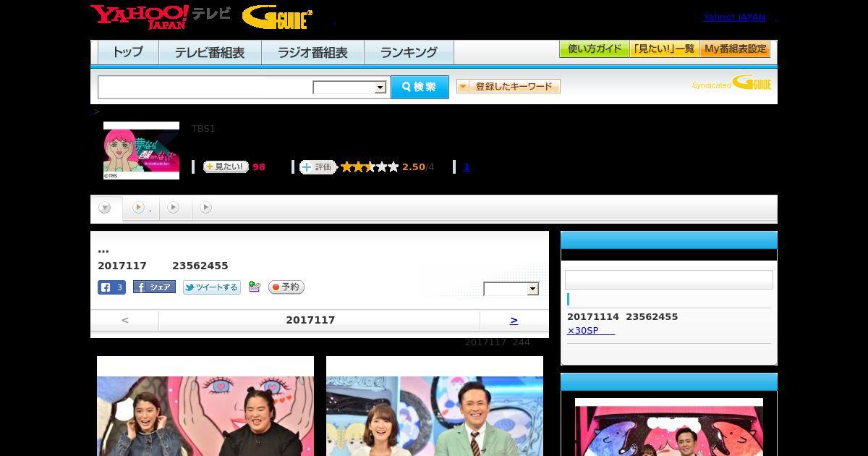Open My番組表設定 button
The height and width of the screenshot is (456, 868).
735,49
